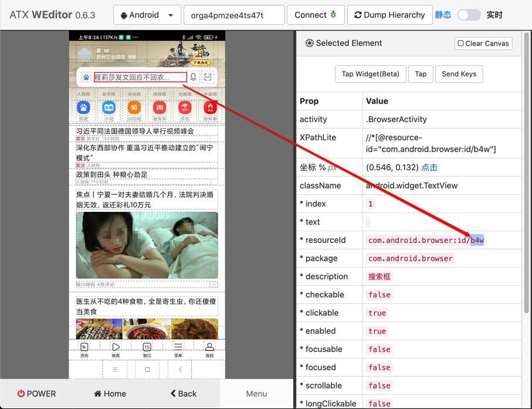This screenshot has height=409, width=532.
Task: Tap the red soup dish thumbnail
Action: [147, 329]
